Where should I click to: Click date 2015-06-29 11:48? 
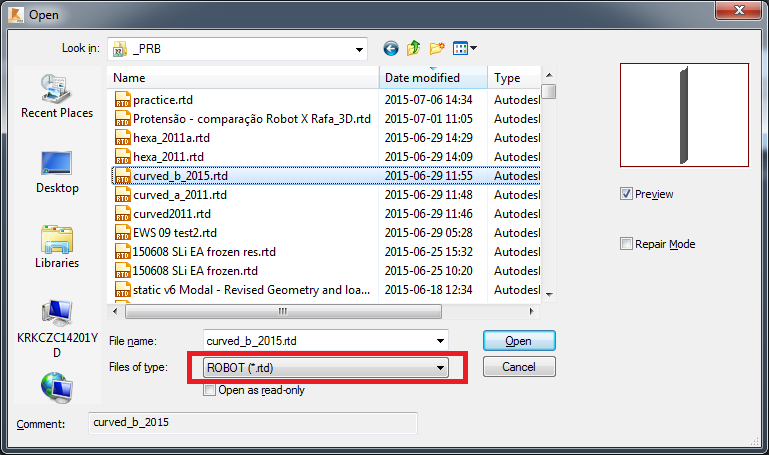coord(429,195)
